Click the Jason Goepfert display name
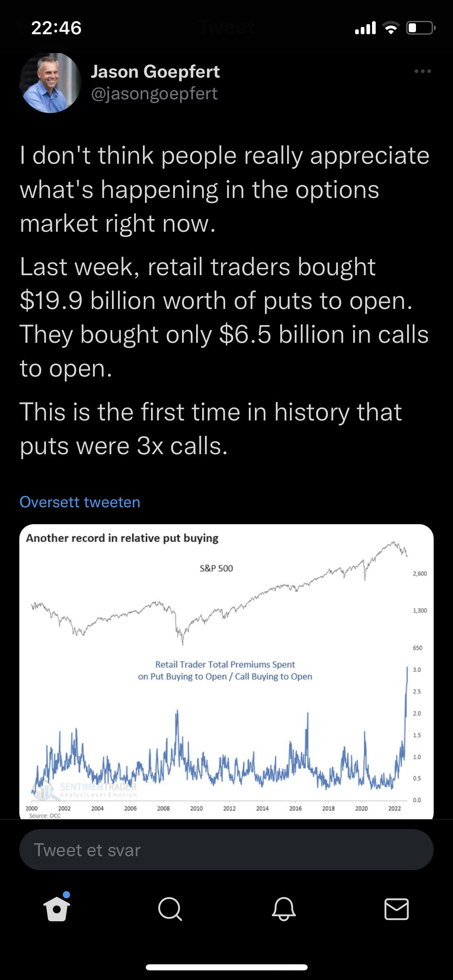The width and height of the screenshot is (453, 980). click(155, 72)
